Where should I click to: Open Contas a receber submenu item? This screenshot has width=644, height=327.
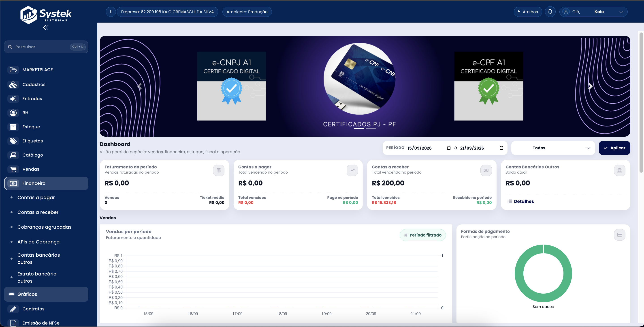tap(38, 212)
